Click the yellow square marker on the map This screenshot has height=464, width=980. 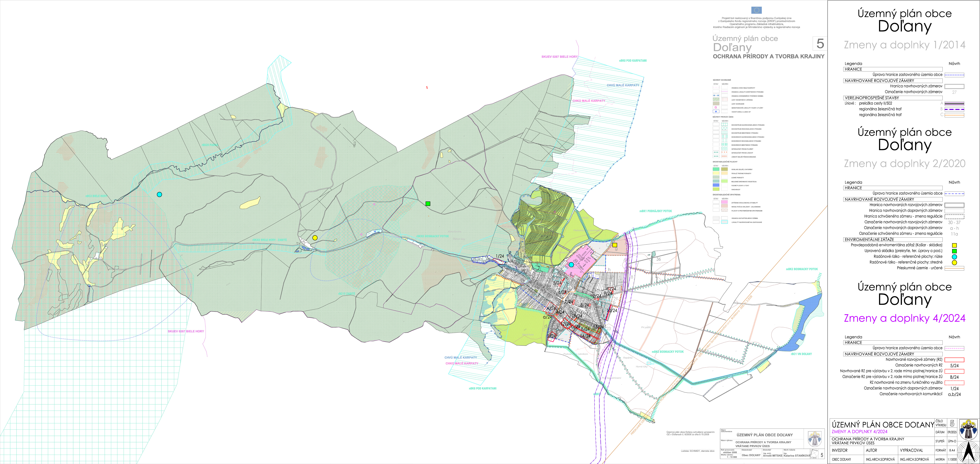pos(615,245)
